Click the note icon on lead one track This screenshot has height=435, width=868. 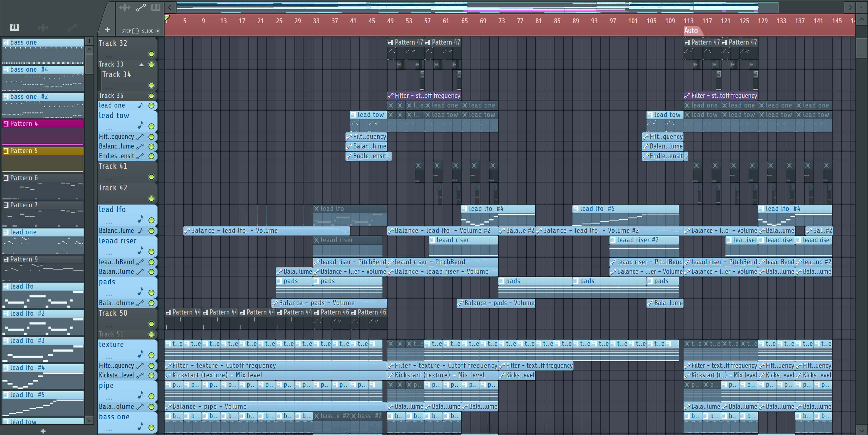[x=140, y=105]
